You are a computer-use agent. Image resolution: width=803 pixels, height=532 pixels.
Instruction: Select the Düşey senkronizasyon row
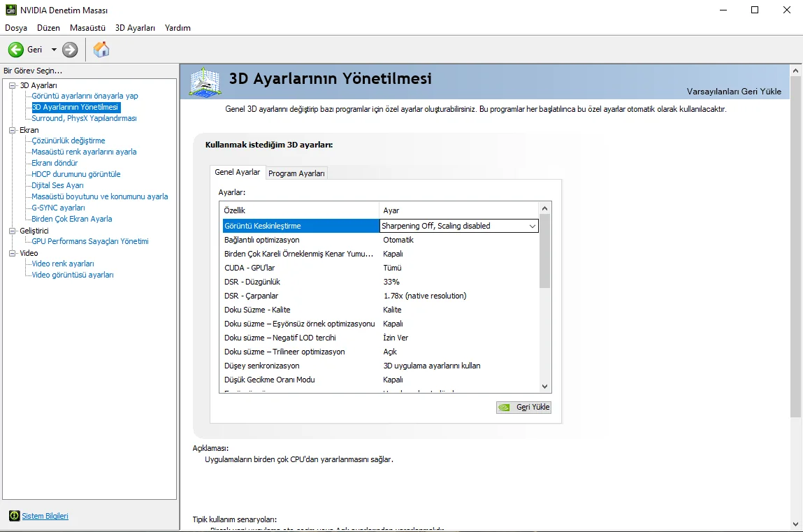coord(379,366)
